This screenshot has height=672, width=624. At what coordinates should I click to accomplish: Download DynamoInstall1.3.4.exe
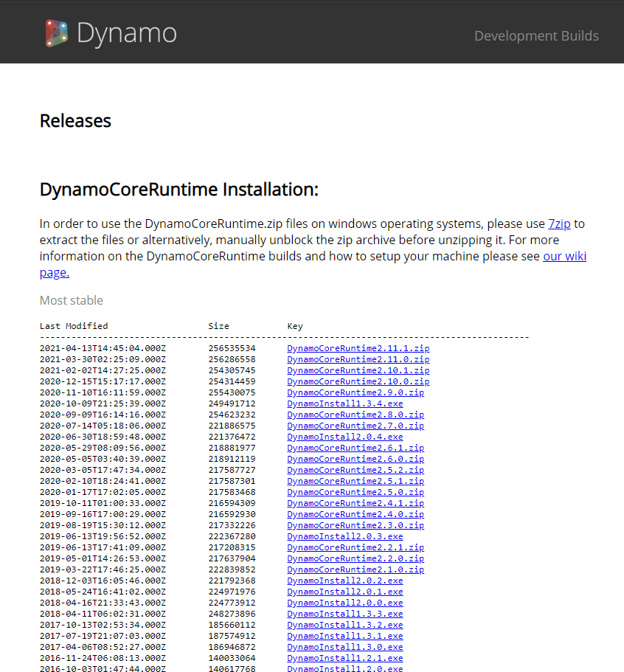344,403
